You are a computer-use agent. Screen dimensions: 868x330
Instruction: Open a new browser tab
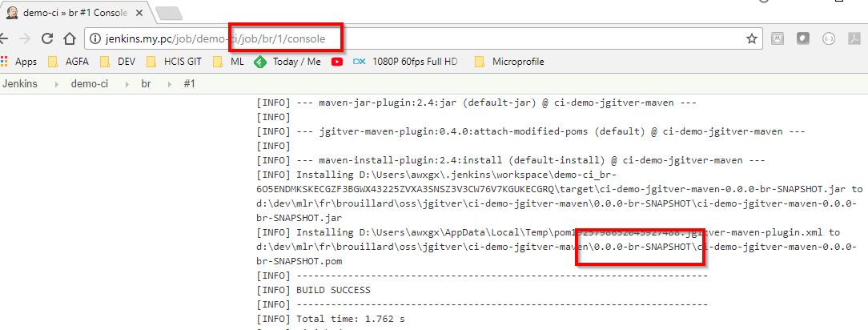tap(170, 13)
